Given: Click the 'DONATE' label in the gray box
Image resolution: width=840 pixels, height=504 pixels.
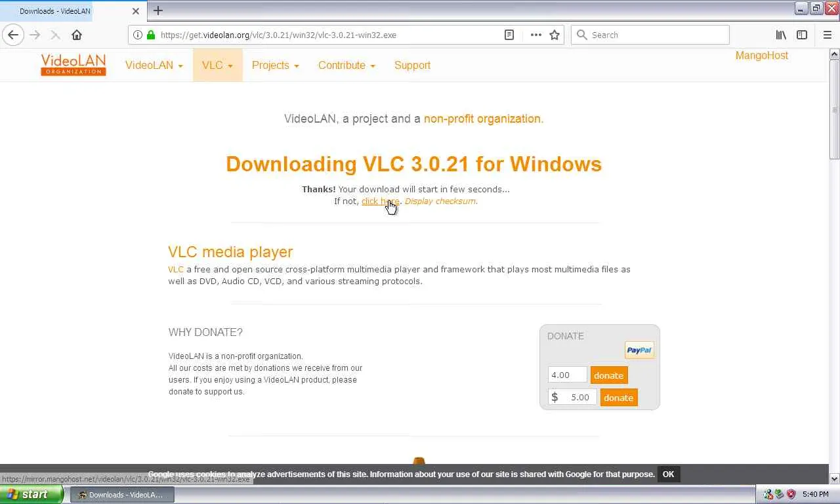Looking at the screenshot, I should tap(565, 336).
